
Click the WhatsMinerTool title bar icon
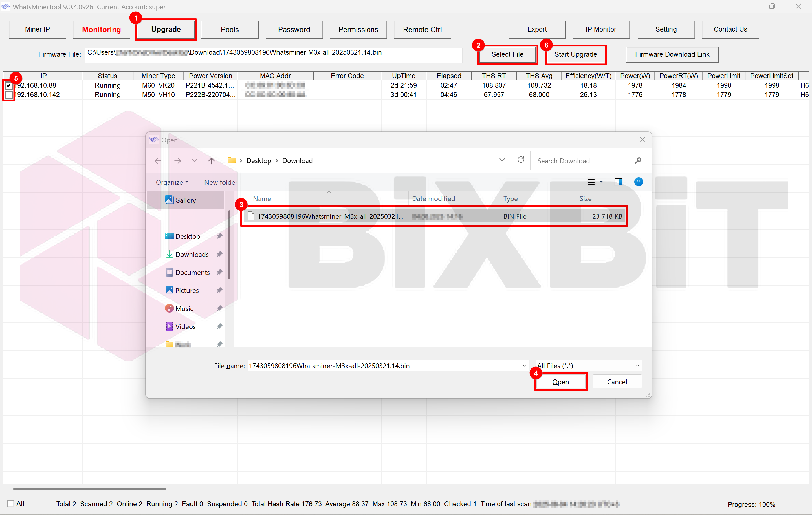(5, 7)
